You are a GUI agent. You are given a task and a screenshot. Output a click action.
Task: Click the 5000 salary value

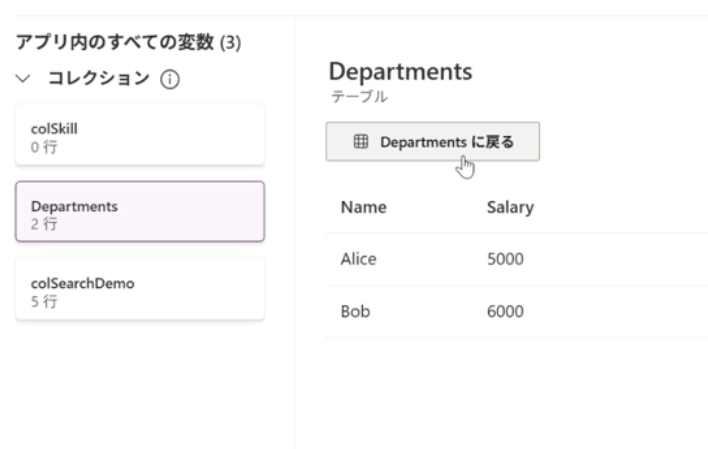pyautogui.click(x=505, y=260)
